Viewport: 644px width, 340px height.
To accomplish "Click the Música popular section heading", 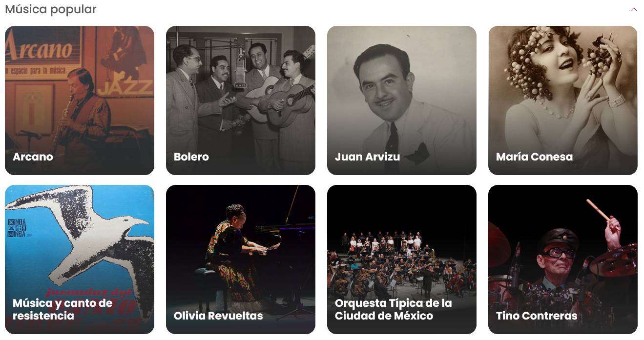I will [51, 9].
